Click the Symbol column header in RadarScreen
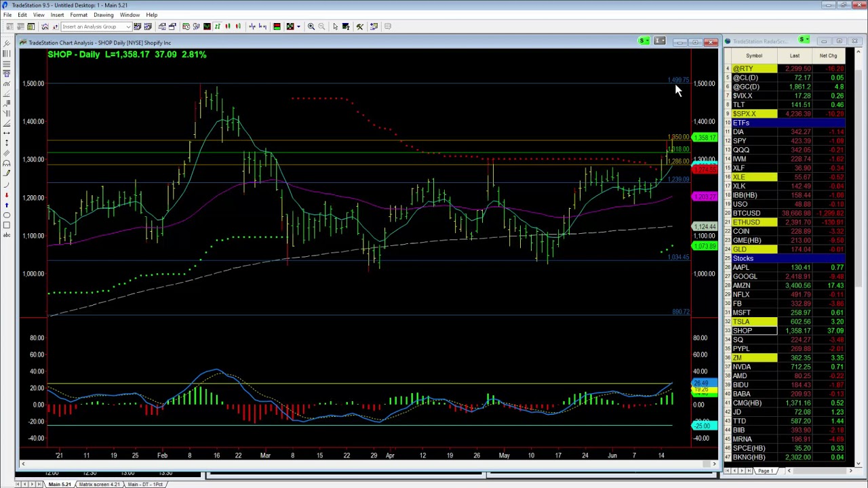This screenshot has height=488, width=868. tap(754, 56)
